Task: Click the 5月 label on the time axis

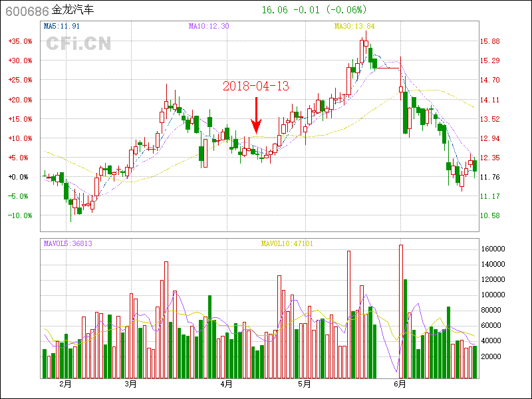Action: pos(304,384)
